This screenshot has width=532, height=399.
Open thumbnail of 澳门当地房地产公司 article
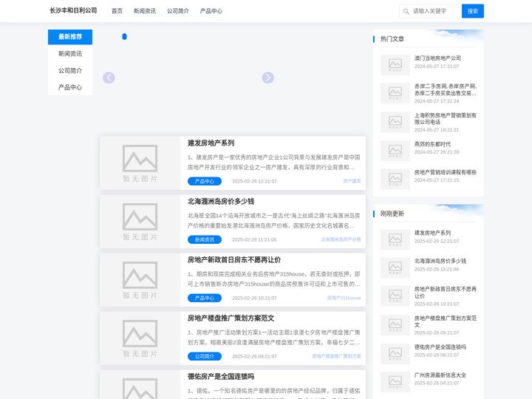(x=395, y=64)
